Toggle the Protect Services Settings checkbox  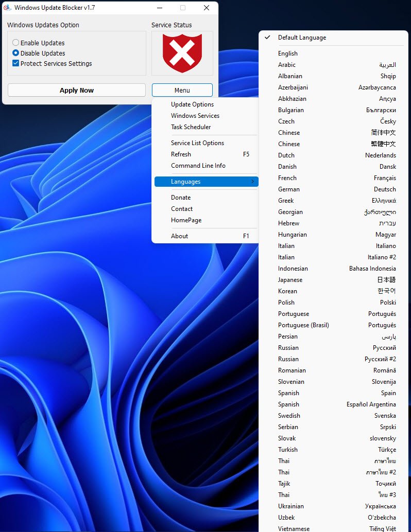pos(15,63)
